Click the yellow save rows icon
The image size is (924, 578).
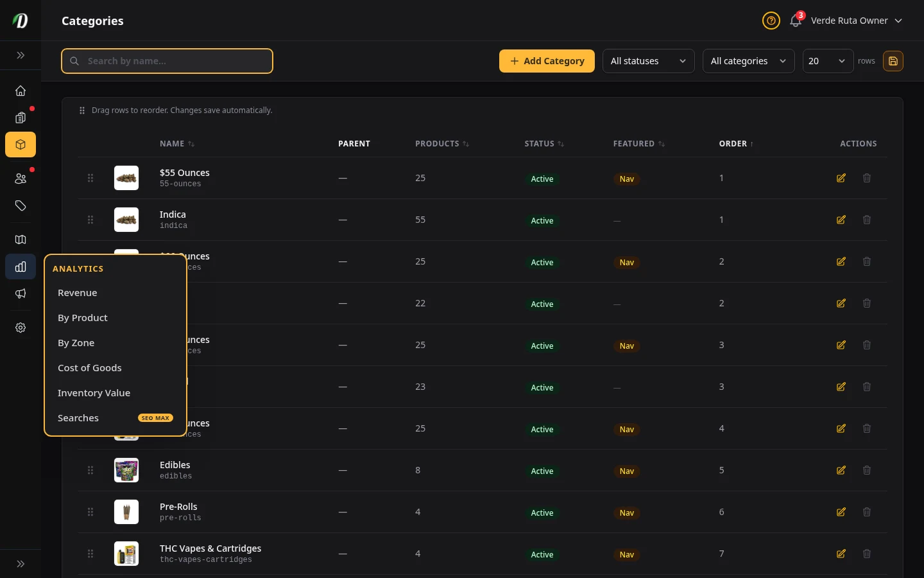click(893, 61)
